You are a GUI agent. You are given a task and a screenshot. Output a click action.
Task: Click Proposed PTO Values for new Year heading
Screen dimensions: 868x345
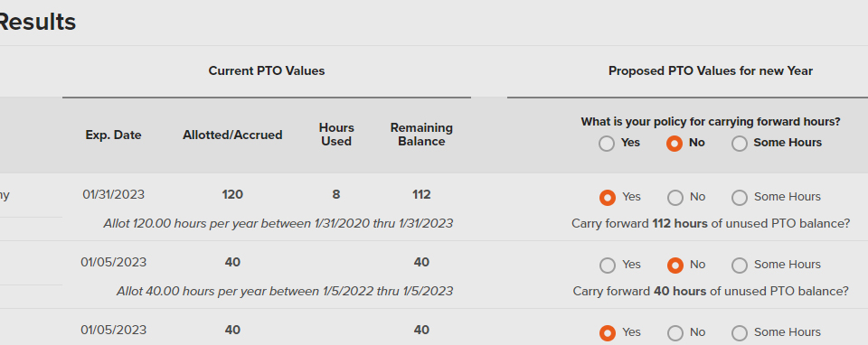[711, 70]
